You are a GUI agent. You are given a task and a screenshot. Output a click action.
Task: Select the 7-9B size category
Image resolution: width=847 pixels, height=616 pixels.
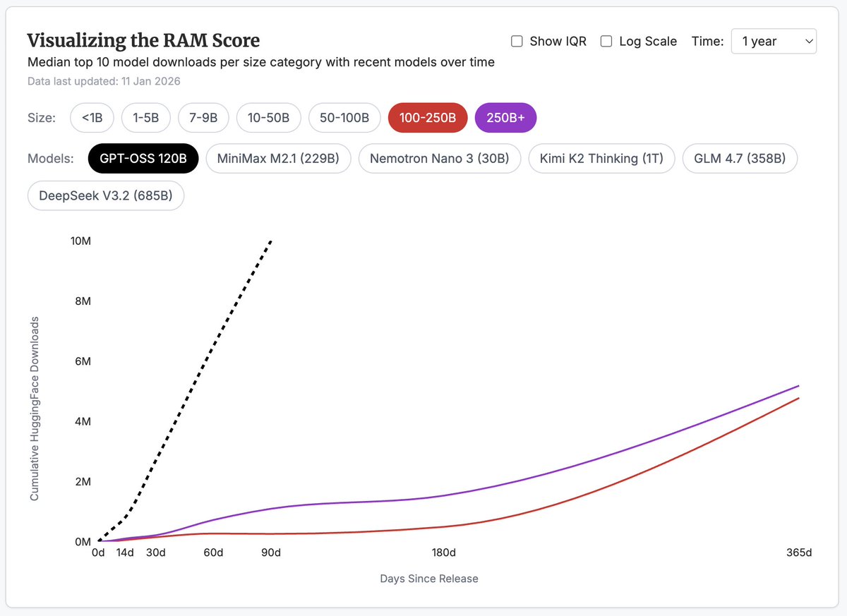(203, 118)
